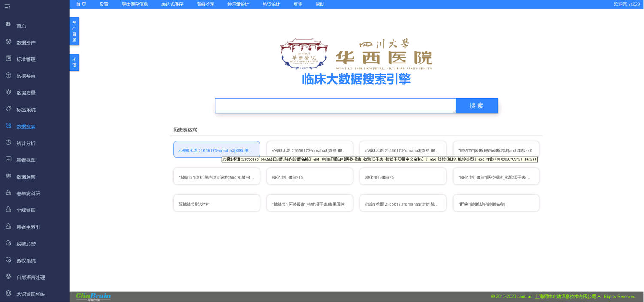Open the 反馈 menu item
644x302 pixels.
coord(298,4)
